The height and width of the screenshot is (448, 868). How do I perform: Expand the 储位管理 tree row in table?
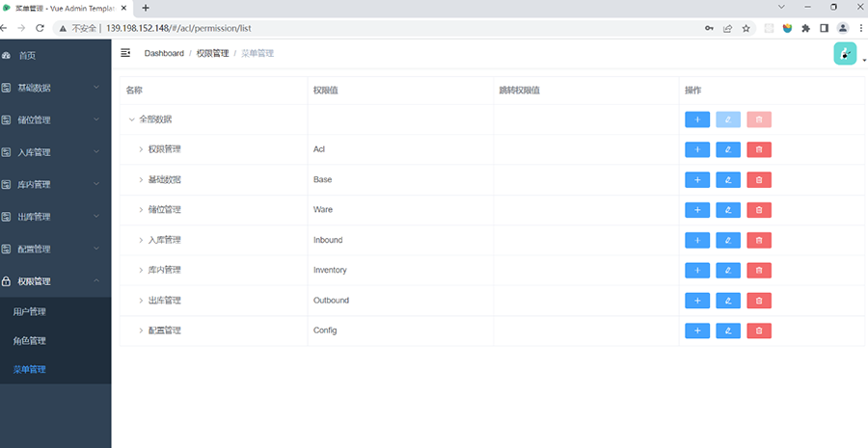pyautogui.click(x=141, y=210)
